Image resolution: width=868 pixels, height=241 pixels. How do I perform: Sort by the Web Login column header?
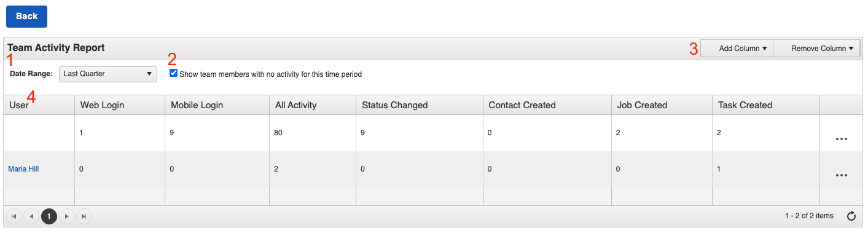[102, 105]
